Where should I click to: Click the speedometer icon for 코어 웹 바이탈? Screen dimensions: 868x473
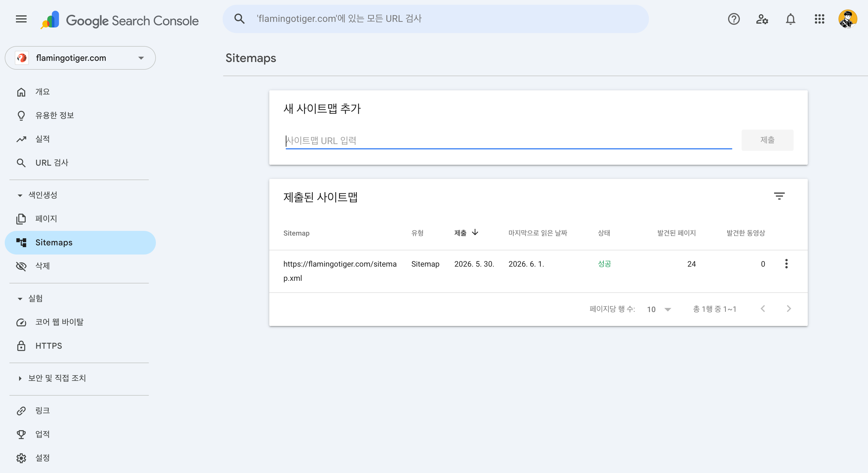[21, 322]
